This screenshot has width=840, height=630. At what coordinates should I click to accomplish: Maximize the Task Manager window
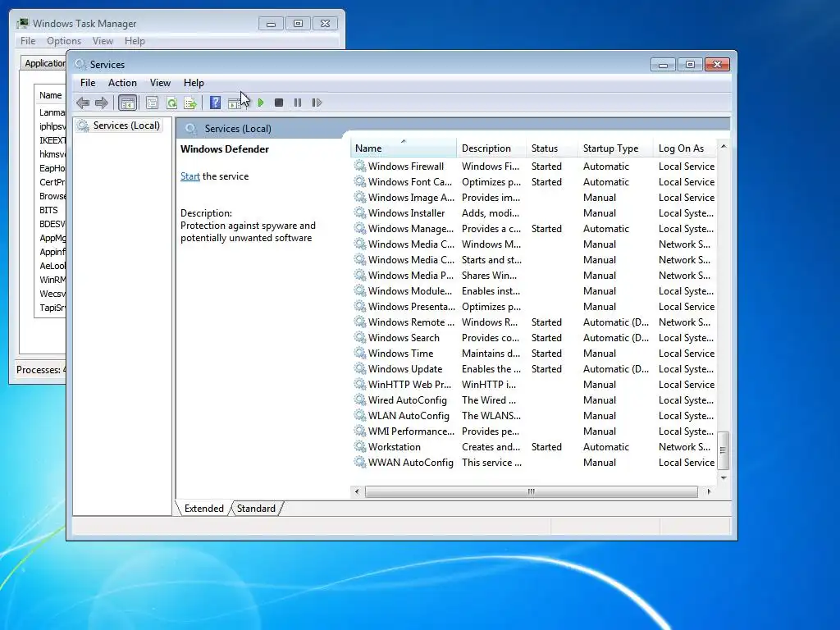pyautogui.click(x=298, y=24)
